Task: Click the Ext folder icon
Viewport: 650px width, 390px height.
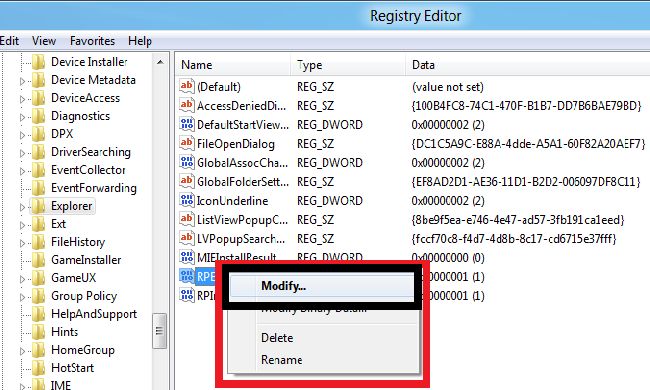Action: pyautogui.click(x=39, y=224)
